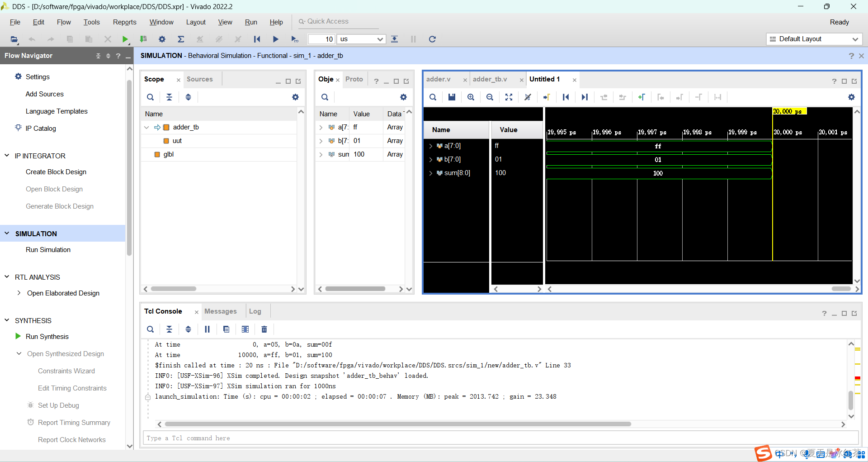Screen dimensions: 868x462
Task: Switch to the Log tab
Action: coord(255,311)
